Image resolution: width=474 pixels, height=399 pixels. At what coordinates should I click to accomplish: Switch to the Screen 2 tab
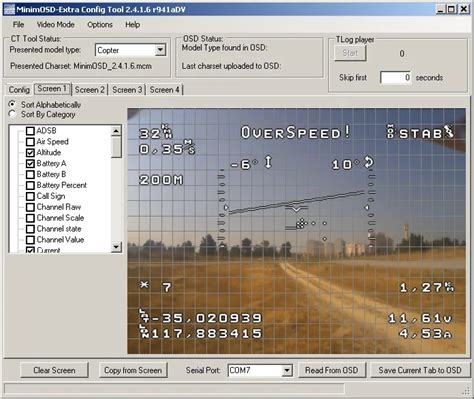[x=90, y=90]
